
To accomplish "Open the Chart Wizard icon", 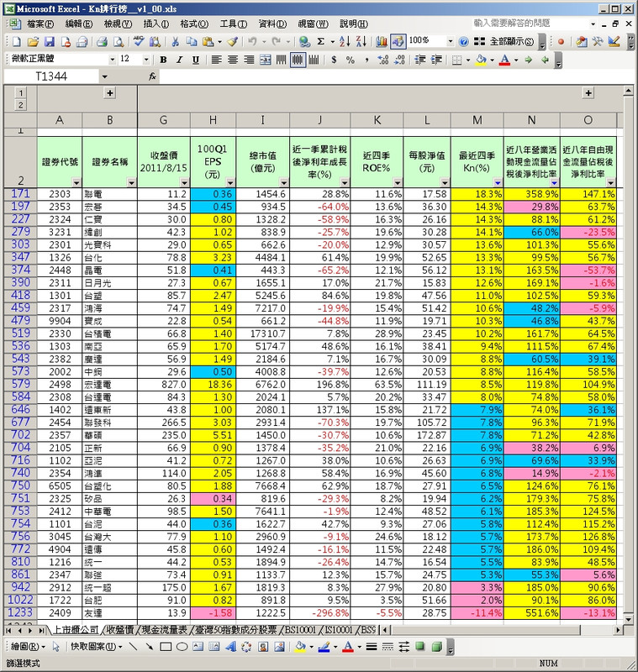I will point(381,41).
